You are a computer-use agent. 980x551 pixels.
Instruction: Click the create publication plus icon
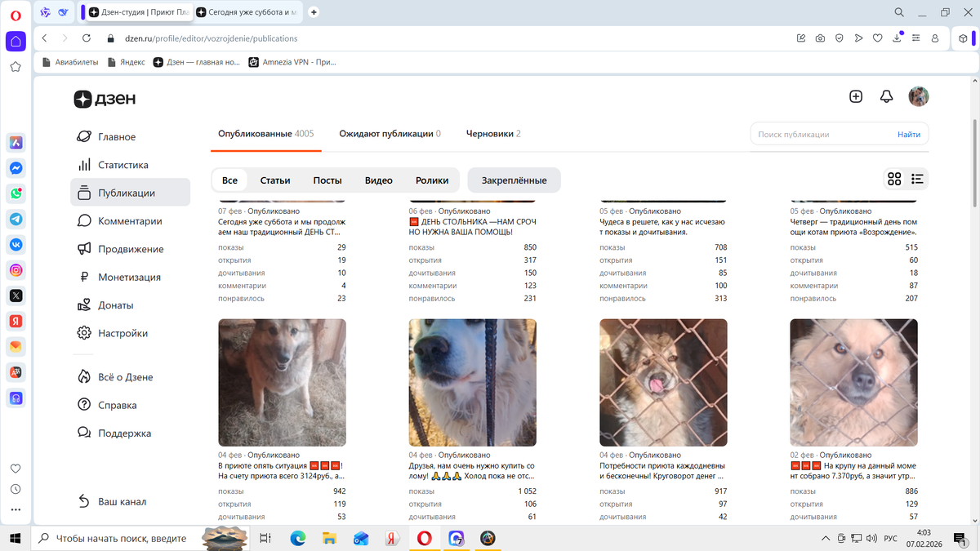pos(856,96)
